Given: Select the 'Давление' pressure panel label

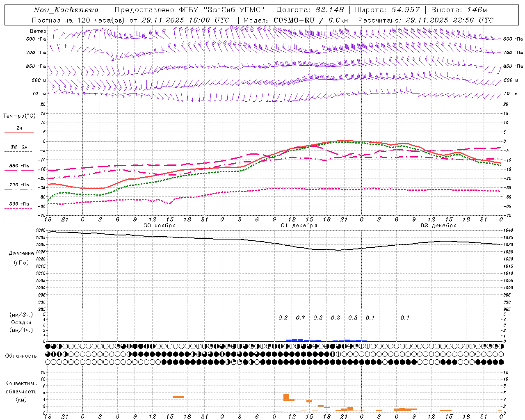Looking at the screenshot, I should tap(21, 253).
